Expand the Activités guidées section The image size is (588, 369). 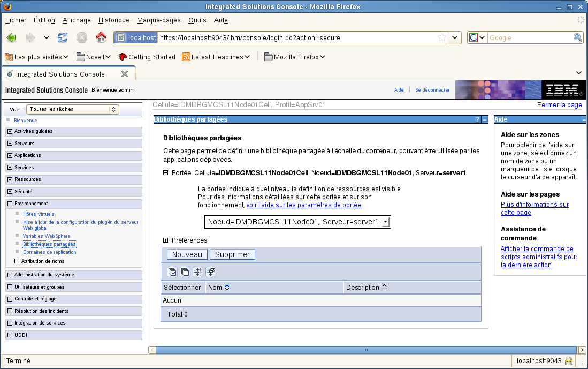[x=10, y=131]
